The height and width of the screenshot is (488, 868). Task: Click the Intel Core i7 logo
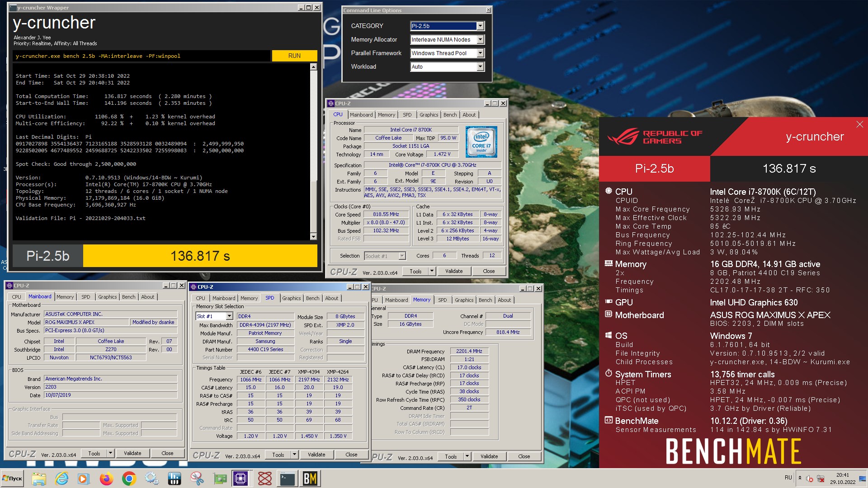pyautogui.click(x=481, y=142)
